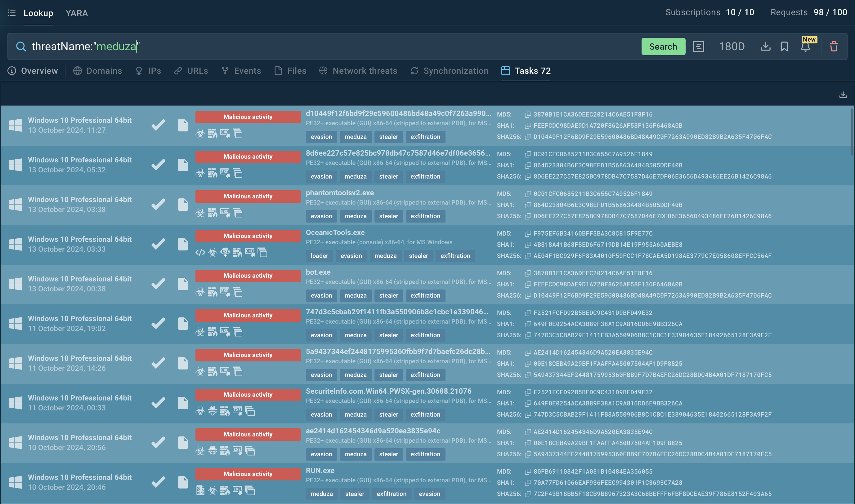Click the hamburger menu icon
The width and height of the screenshot is (855, 504).
[x=11, y=13]
